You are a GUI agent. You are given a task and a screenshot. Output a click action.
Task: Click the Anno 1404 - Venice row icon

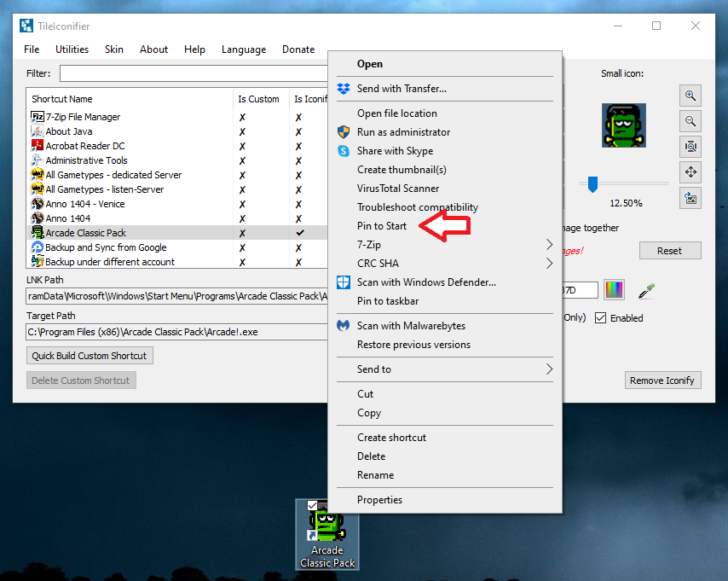point(38,204)
